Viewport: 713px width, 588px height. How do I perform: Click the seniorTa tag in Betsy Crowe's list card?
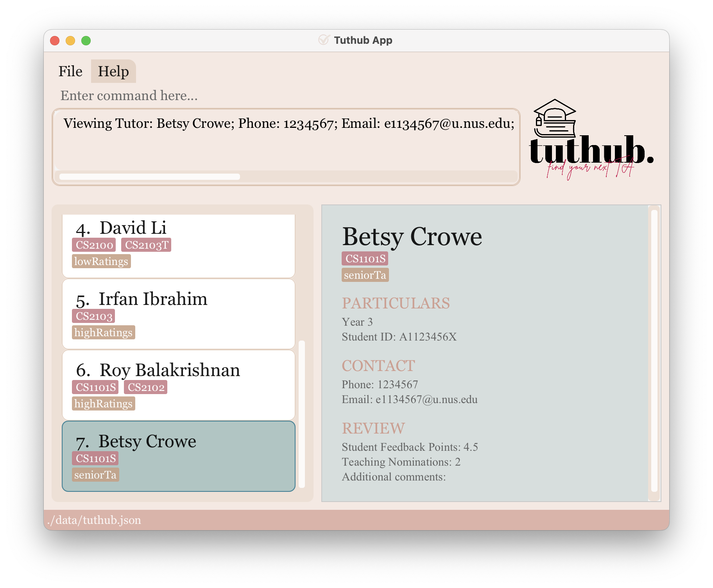pos(95,475)
